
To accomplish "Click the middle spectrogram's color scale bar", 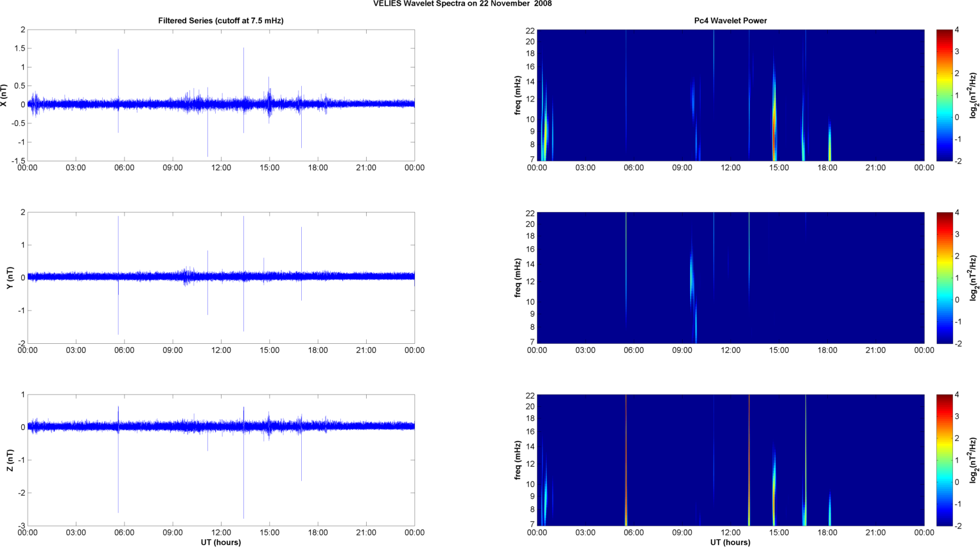I will (944, 278).
